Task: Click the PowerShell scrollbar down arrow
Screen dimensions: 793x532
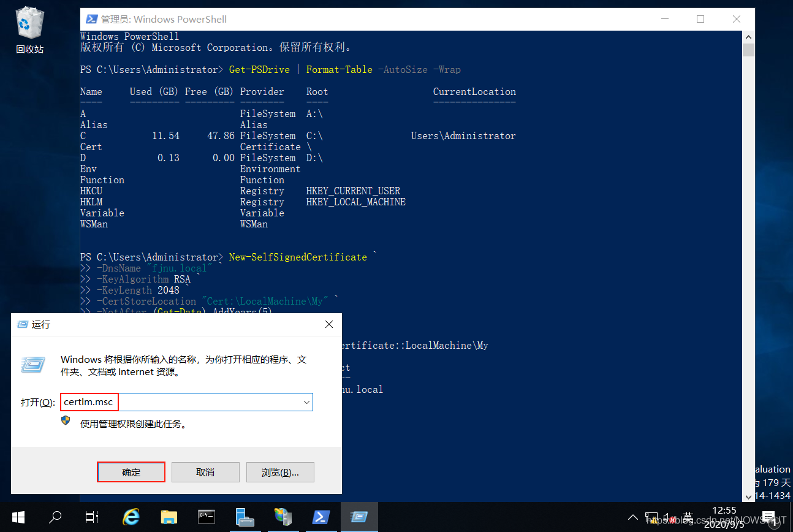Action: (748, 497)
